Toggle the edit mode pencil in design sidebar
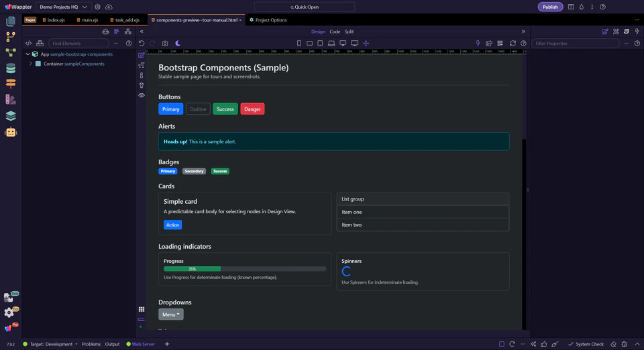The width and height of the screenshot is (644, 350). coord(142,56)
